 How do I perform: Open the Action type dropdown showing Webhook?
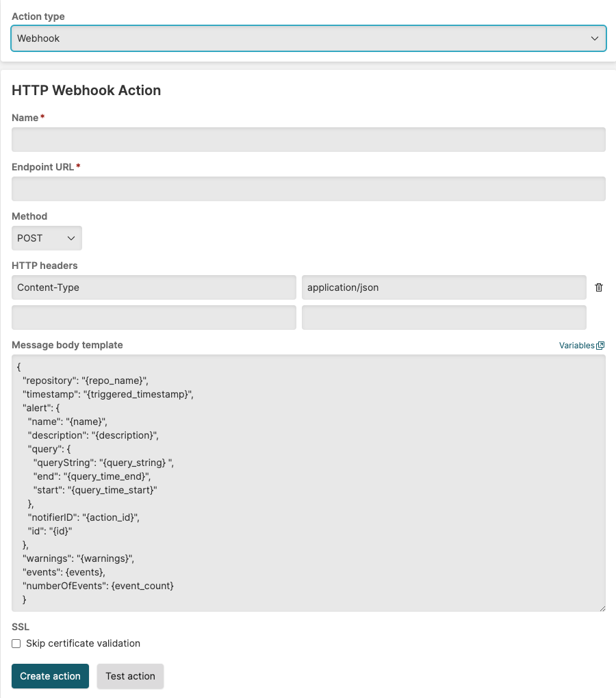(x=308, y=38)
